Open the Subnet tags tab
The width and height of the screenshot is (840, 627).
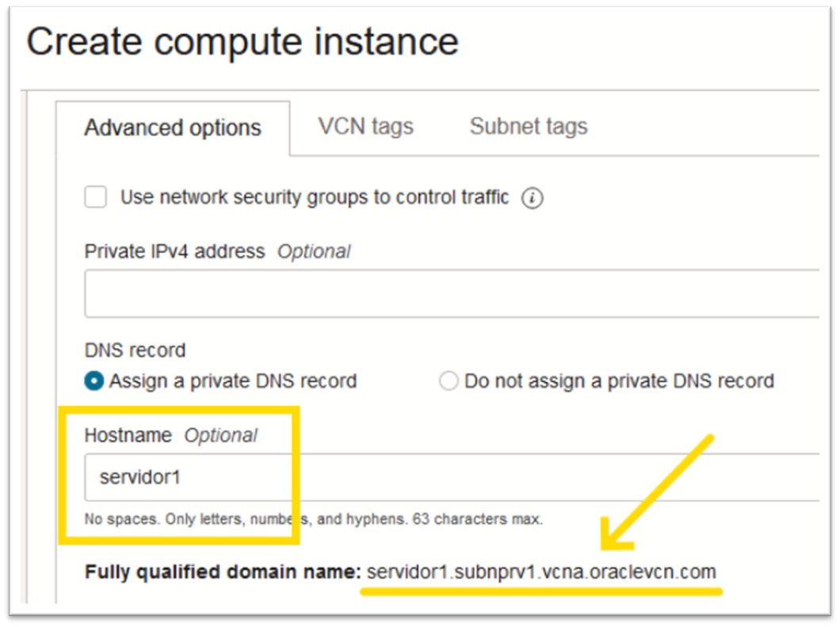[x=529, y=127]
